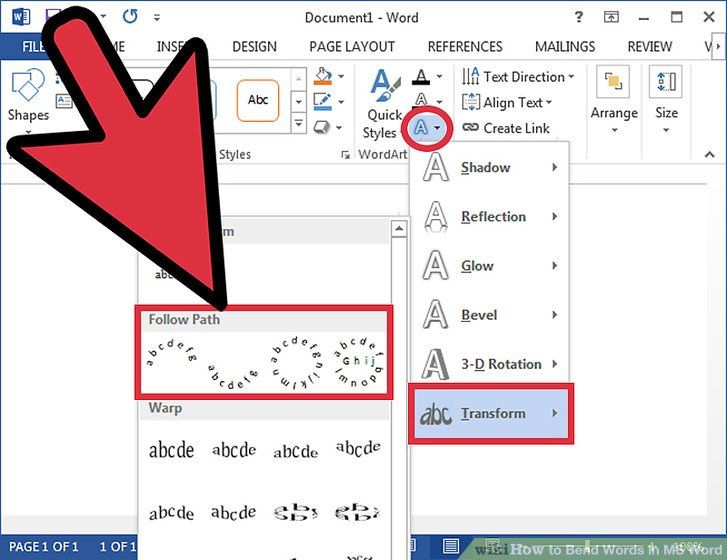Switch to the MAILINGS tab

point(565,46)
